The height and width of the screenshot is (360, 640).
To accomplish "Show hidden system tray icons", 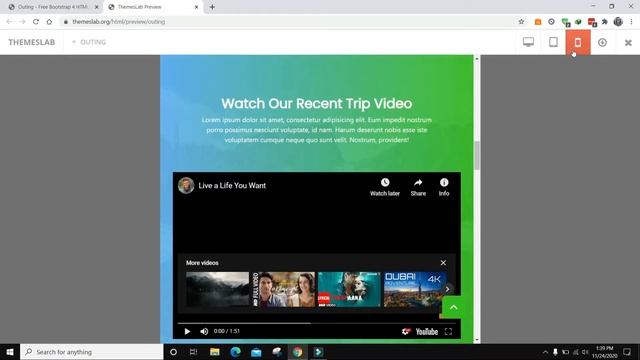I will point(545,352).
